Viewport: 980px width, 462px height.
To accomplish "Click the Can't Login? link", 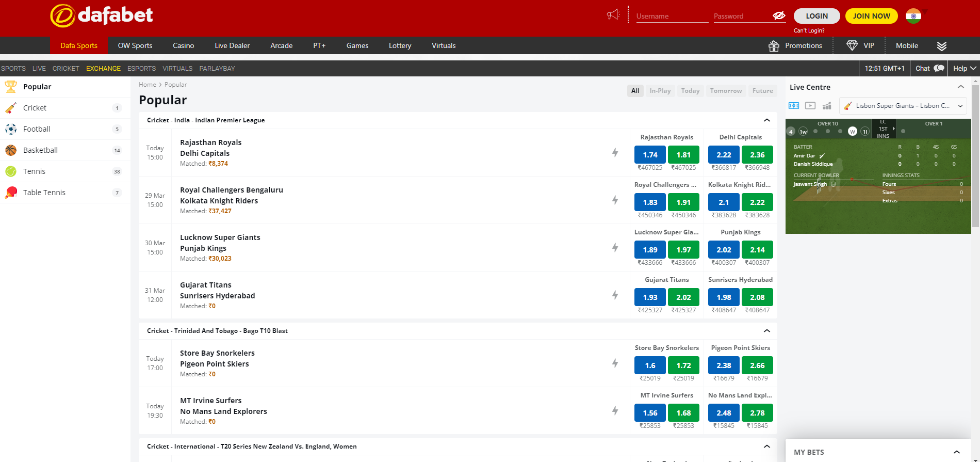I will [809, 30].
